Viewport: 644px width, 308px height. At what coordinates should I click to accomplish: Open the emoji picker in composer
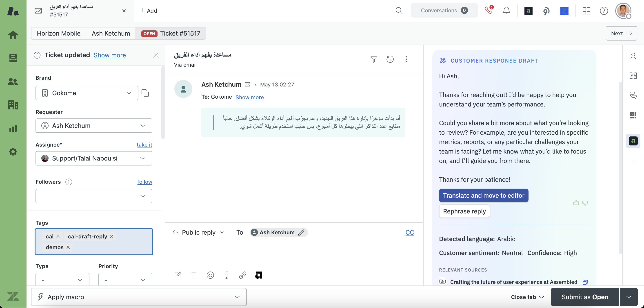210,275
